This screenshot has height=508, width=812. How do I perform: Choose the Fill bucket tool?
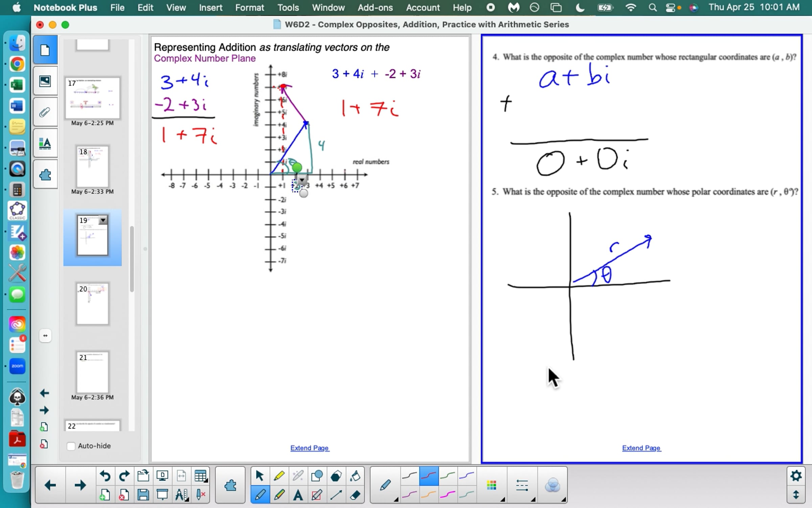[x=355, y=476]
